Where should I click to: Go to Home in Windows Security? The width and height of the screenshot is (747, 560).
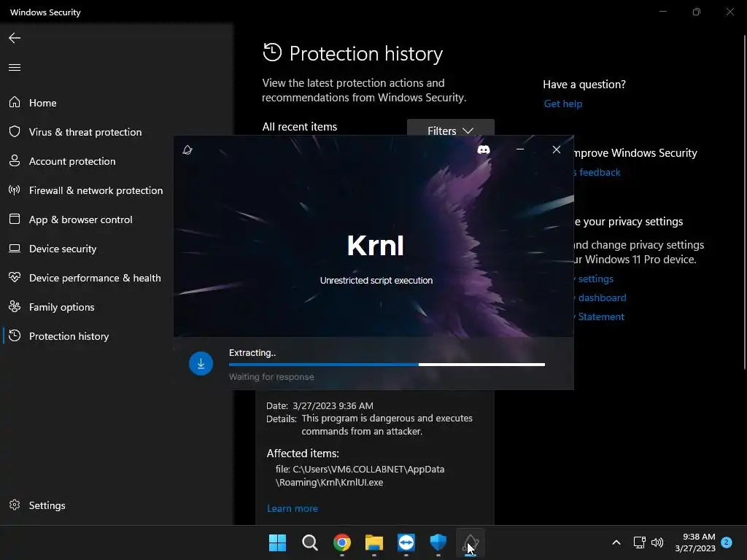point(43,103)
